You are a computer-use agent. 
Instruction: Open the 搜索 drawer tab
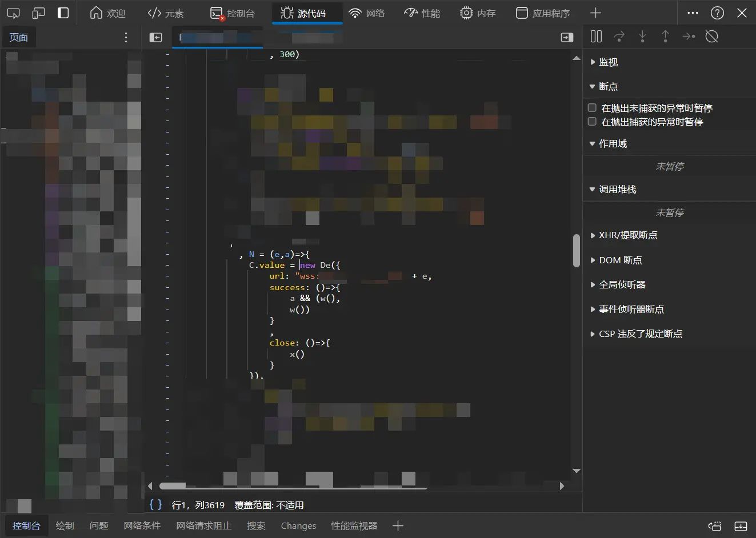pos(256,525)
